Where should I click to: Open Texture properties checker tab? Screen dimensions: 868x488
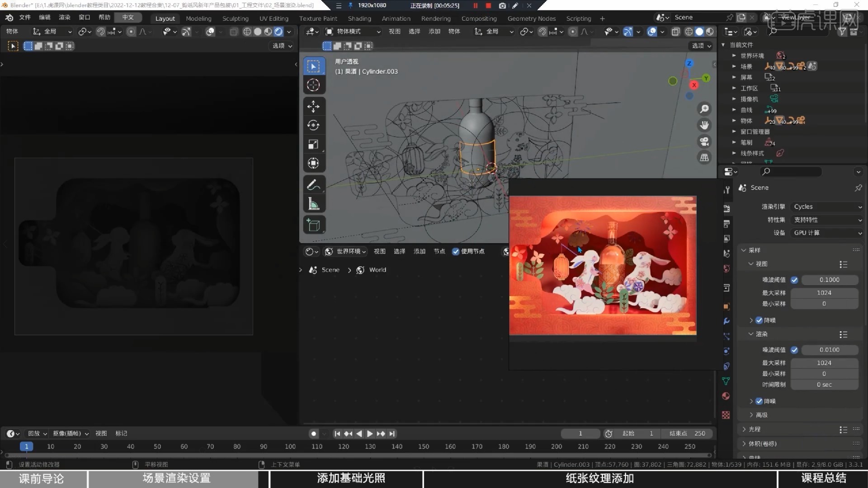[726, 415]
